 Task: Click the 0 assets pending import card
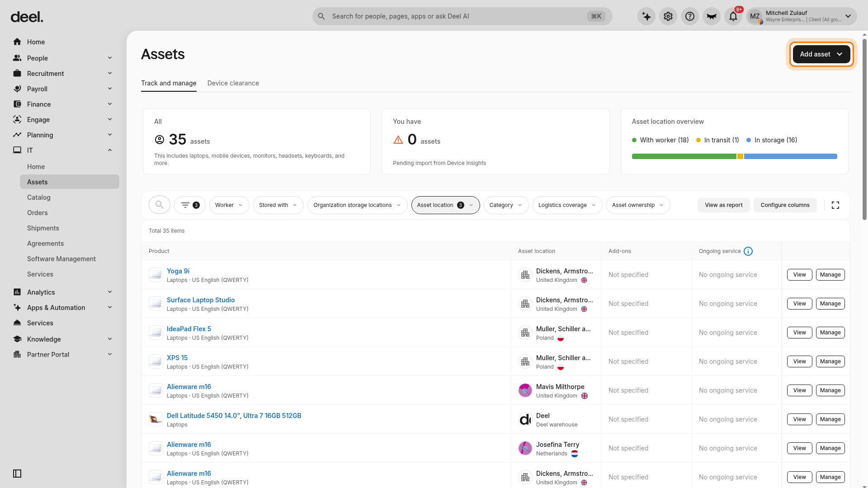point(495,141)
